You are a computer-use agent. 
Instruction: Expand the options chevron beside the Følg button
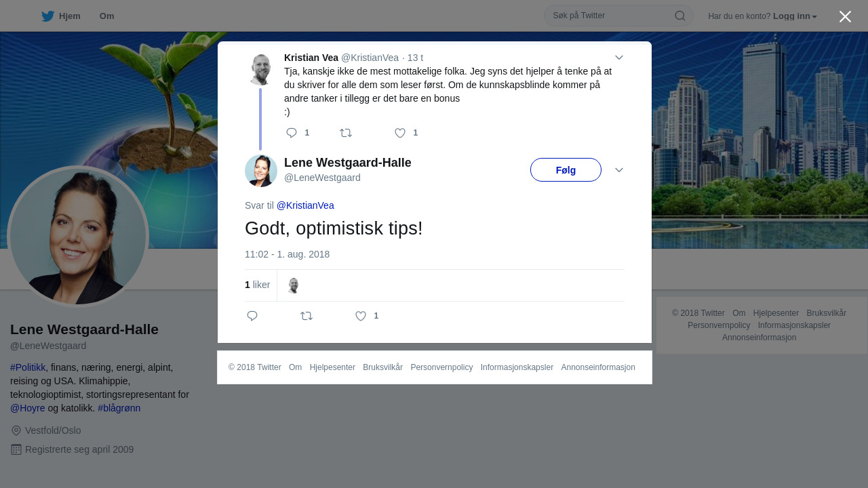pyautogui.click(x=619, y=169)
